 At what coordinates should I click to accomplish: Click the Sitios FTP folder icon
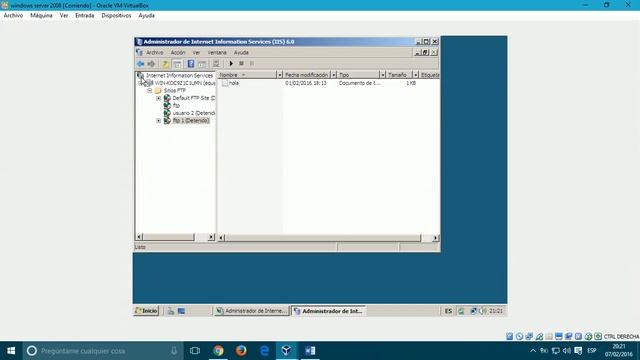pos(158,91)
